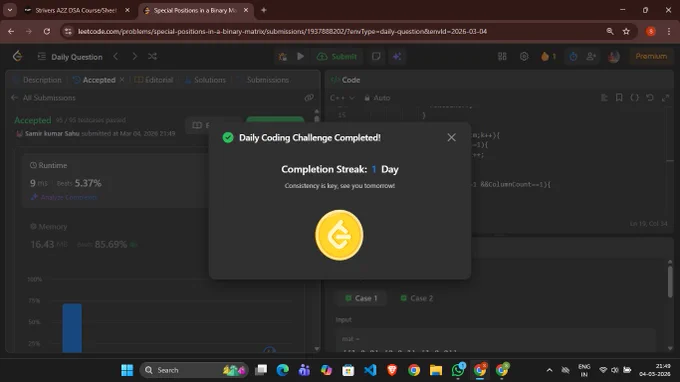This screenshot has height=382, width=680.
Task: Reload the page
Action: (46, 31)
